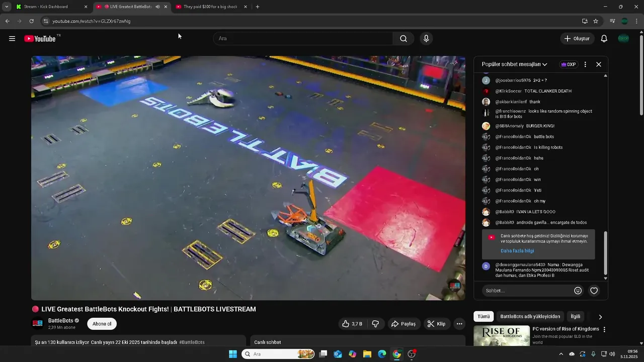Open the account avatar menu

pyautogui.click(x=623, y=39)
